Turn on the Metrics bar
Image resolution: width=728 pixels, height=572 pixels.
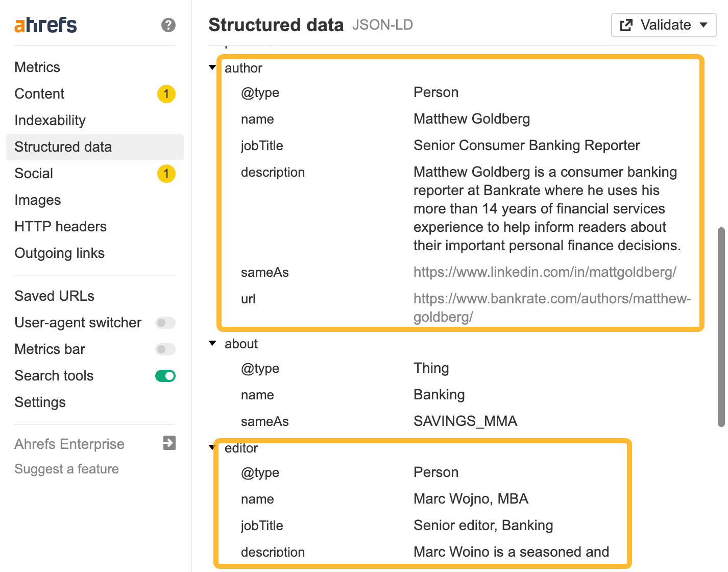(164, 349)
